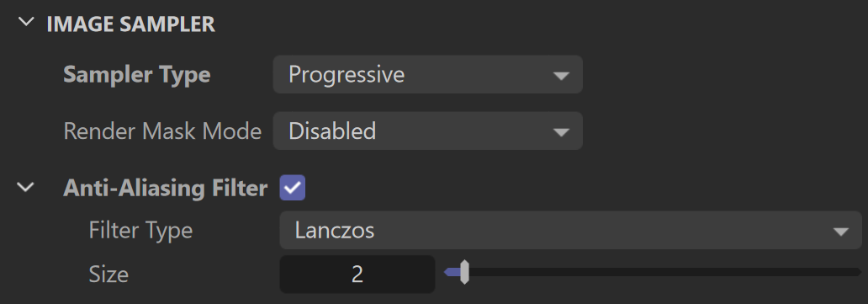868x304 pixels.
Task: Click the Filter Type label
Action: (140, 230)
